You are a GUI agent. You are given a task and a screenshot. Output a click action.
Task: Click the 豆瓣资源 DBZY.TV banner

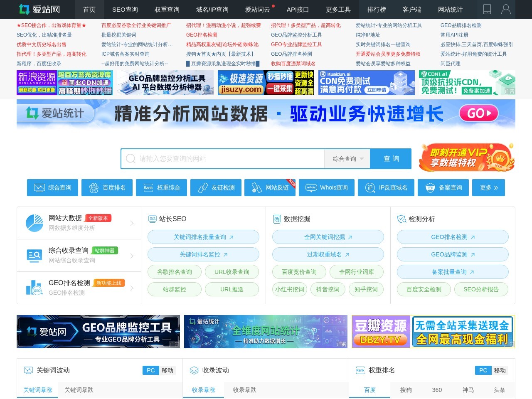(433, 332)
